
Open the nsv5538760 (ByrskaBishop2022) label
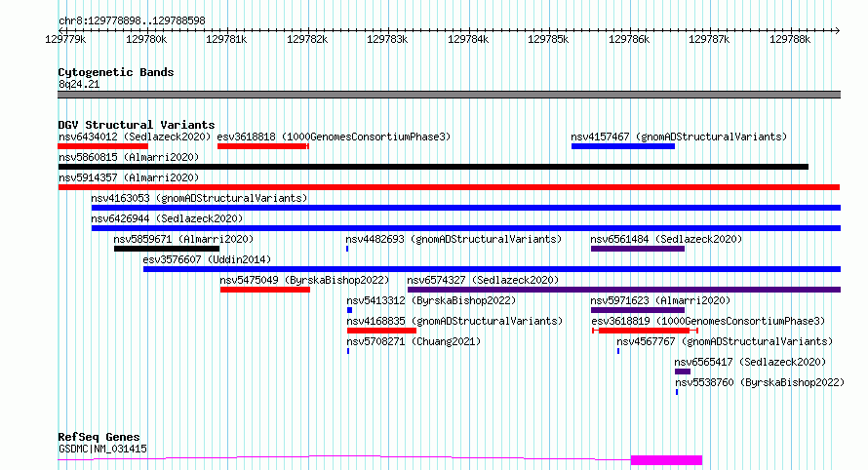click(760, 382)
